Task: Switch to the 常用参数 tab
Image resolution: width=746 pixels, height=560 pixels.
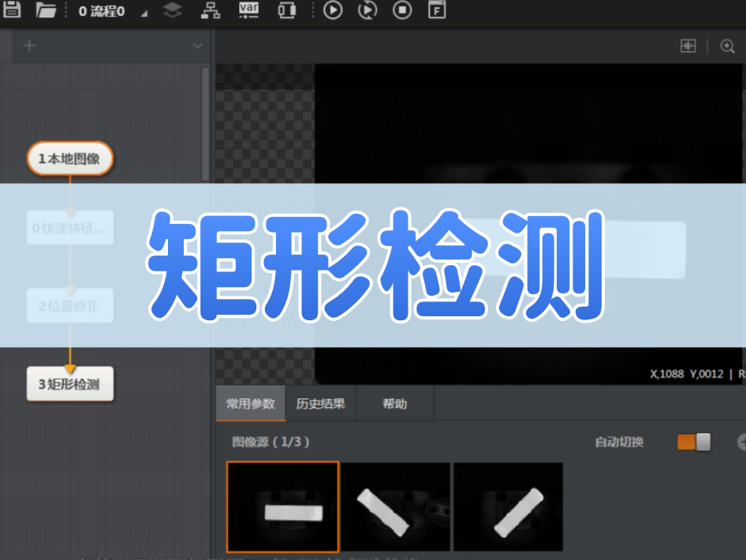Action: pos(251,404)
